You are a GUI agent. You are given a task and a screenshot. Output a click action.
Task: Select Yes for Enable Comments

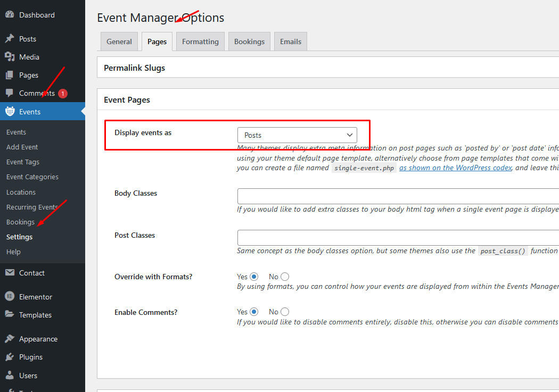[x=253, y=312]
